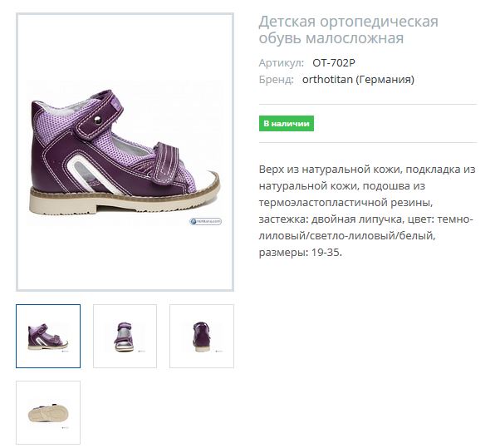
Task: Select the article number OT-702P
Action: (334, 63)
